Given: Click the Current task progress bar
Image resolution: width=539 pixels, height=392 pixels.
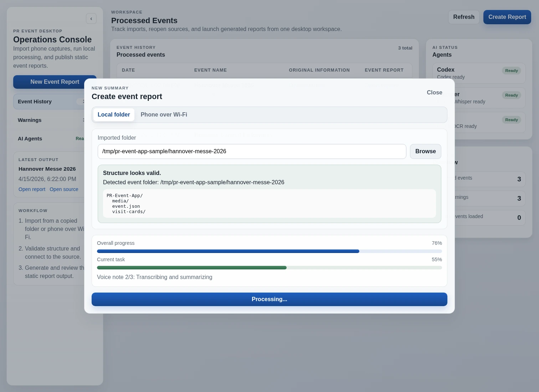Looking at the screenshot, I should tap(269, 268).
